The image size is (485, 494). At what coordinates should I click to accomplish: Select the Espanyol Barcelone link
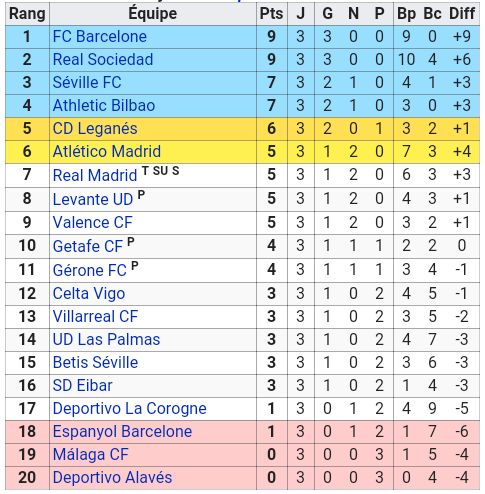pyautogui.click(x=122, y=432)
